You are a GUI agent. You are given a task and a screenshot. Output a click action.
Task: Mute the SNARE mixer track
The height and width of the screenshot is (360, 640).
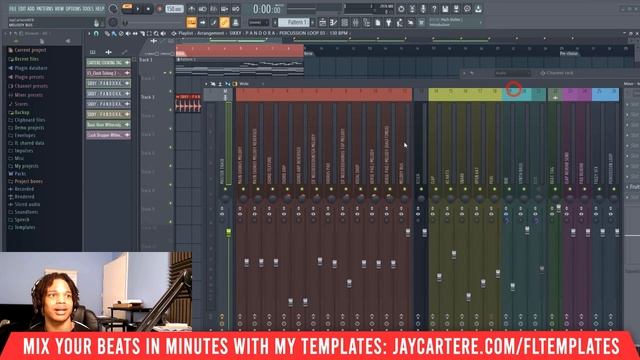coord(465,189)
